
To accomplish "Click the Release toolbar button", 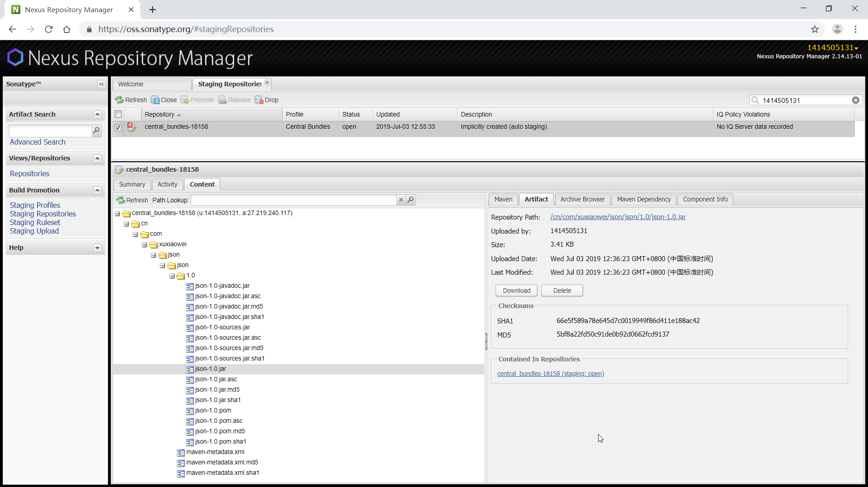I will tap(235, 100).
